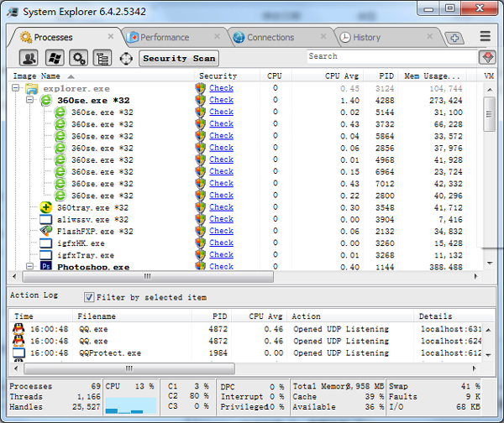The image size is (504, 423).
Task: Click Check link for explorer.exe
Action: click(x=221, y=88)
